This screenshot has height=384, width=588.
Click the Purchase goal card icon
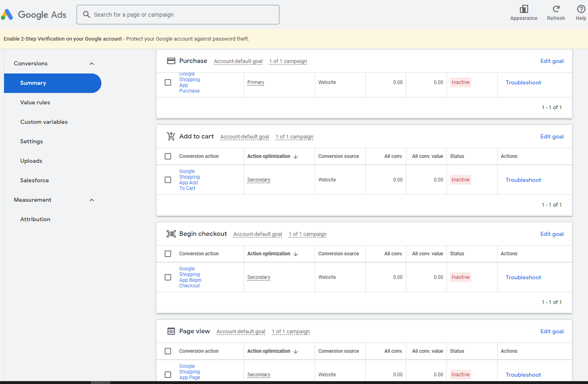pyautogui.click(x=171, y=60)
